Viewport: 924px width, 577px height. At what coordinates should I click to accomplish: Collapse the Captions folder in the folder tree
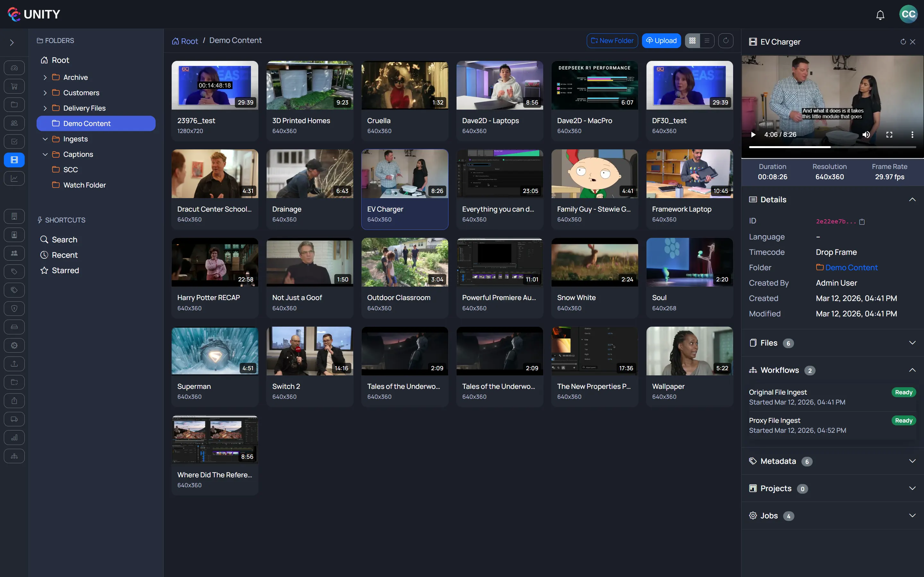pyautogui.click(x=45, y=154)
